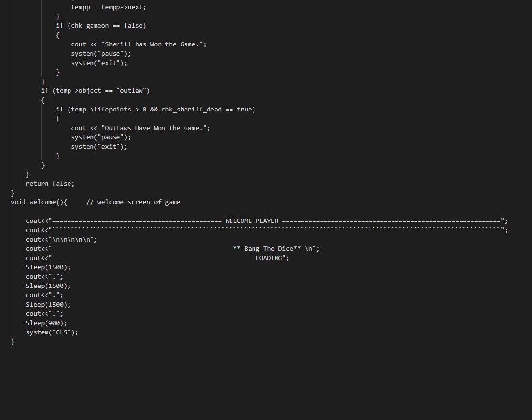532x420 pixels.
Task: Click the '// welcome screen of game' comment
Action: [x=133, y=202]
